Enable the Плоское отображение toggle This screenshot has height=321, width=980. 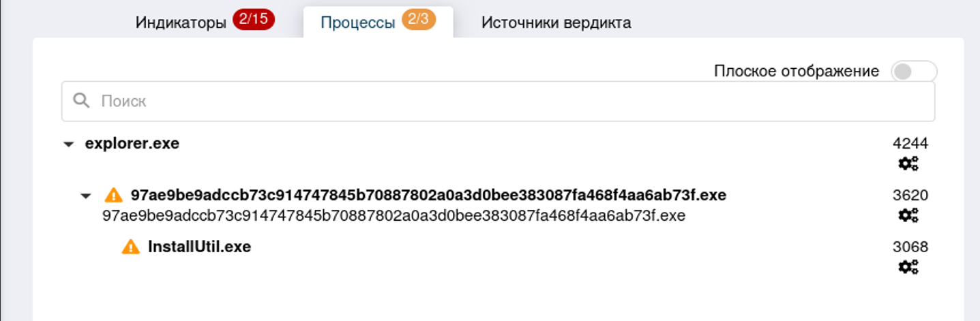[913, 72]
